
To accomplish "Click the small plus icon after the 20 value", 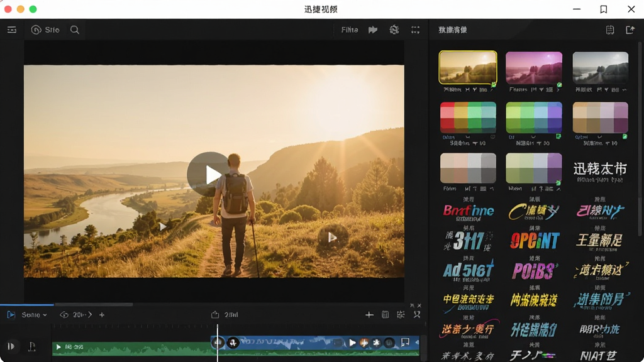I will point(102,315).
